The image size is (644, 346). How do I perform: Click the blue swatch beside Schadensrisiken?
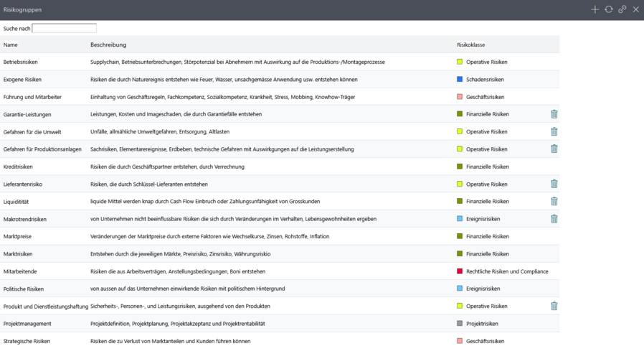pyautogui.click(x=460, y=80)
